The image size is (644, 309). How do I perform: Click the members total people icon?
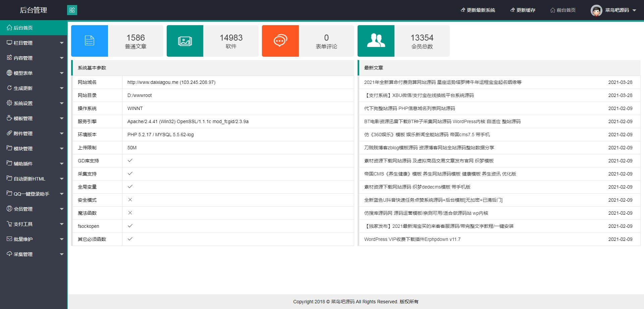click(x=376, y=41)
